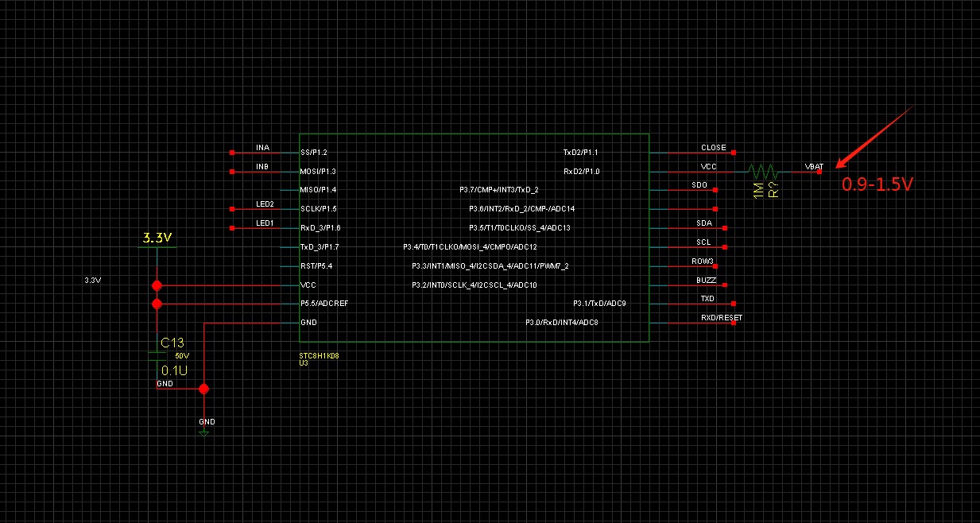Select junction dot on P5.5/ADCREF wire
This screenshot has height=523, width=980.
[x=157, y=304]
